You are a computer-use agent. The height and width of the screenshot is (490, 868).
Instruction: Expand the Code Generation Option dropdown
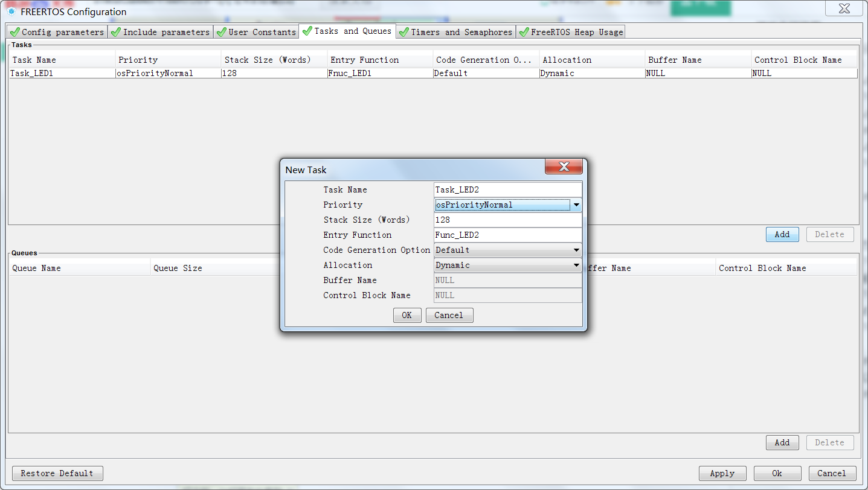pos(508,250)
